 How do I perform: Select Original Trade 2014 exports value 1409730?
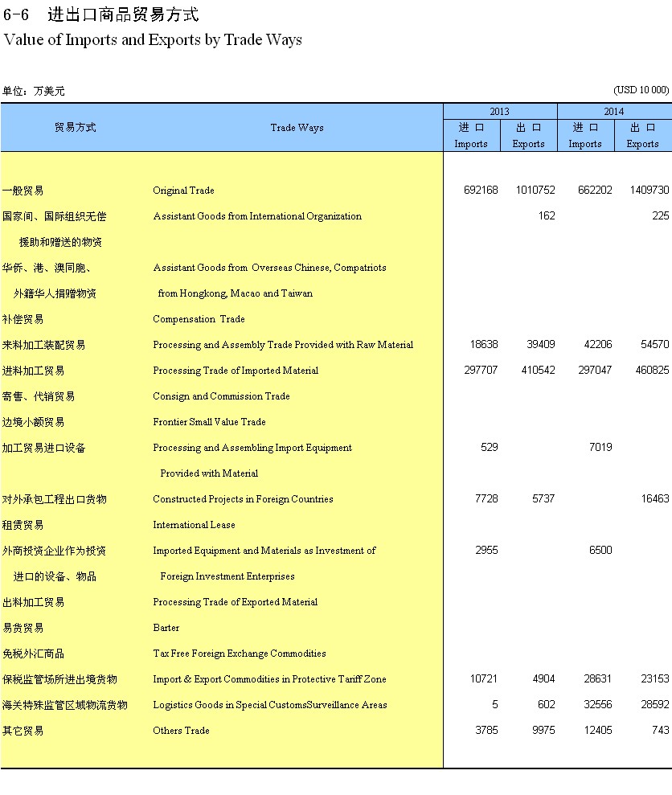645,191
